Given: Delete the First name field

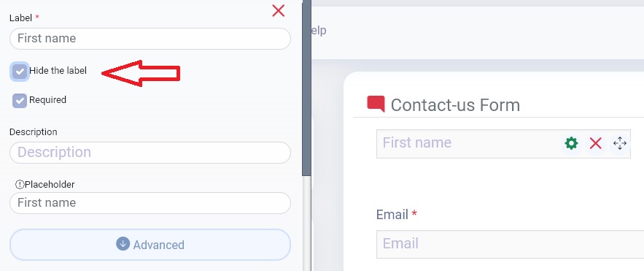Looking at the screenshot, I should (596, 143).
